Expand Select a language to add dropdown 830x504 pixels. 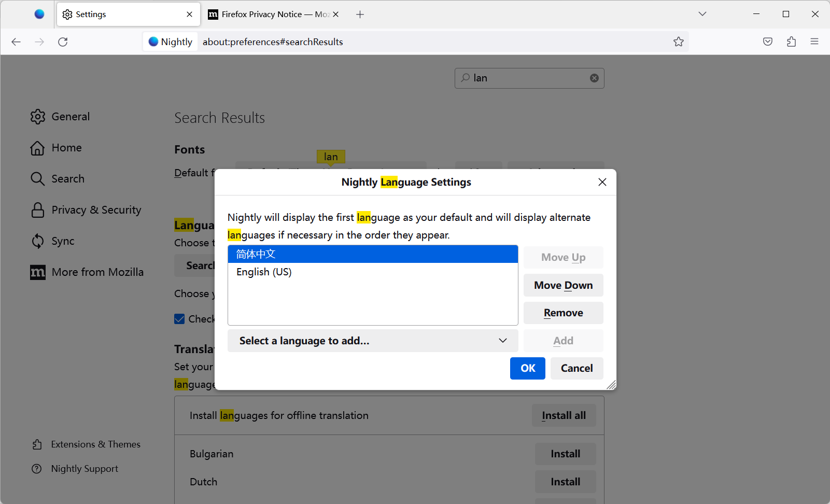[x=373, y=341]
